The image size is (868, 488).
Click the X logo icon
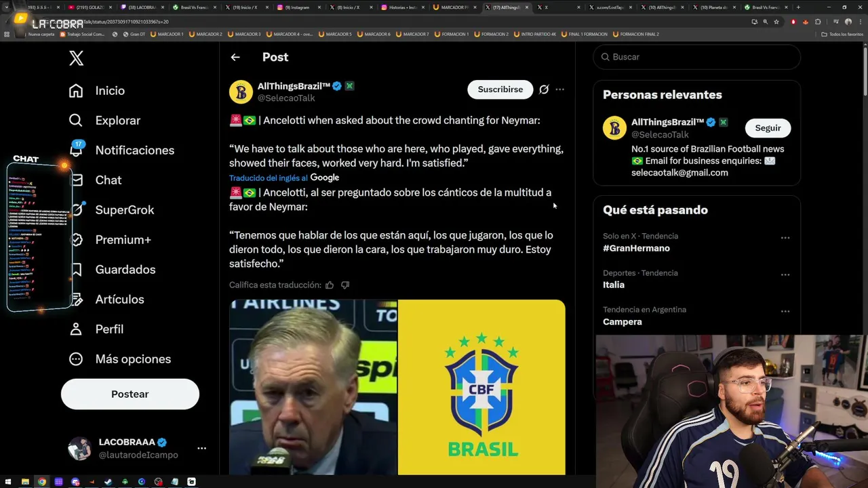76,58
